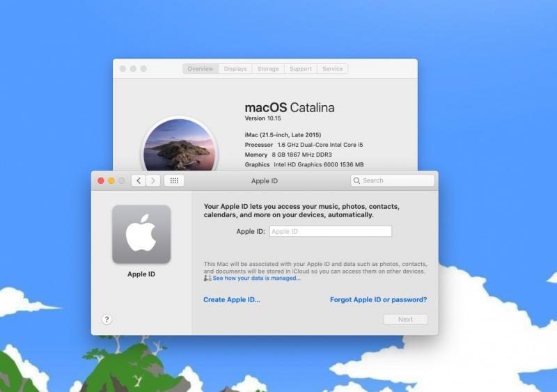
Task: Click the magnifier icon in Search field
Action: click(356, 181)
